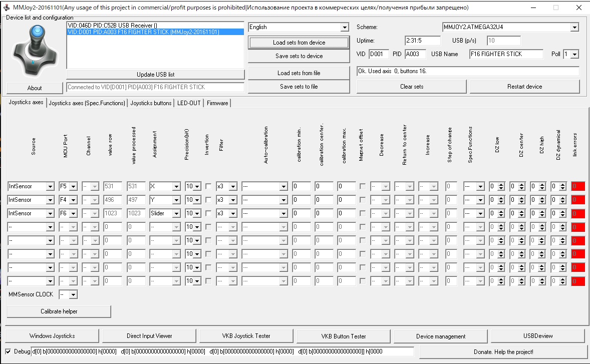This screenshot has height=364, width=590.
Task: Click the Calibrate helper button
Action: click(59, 311)
